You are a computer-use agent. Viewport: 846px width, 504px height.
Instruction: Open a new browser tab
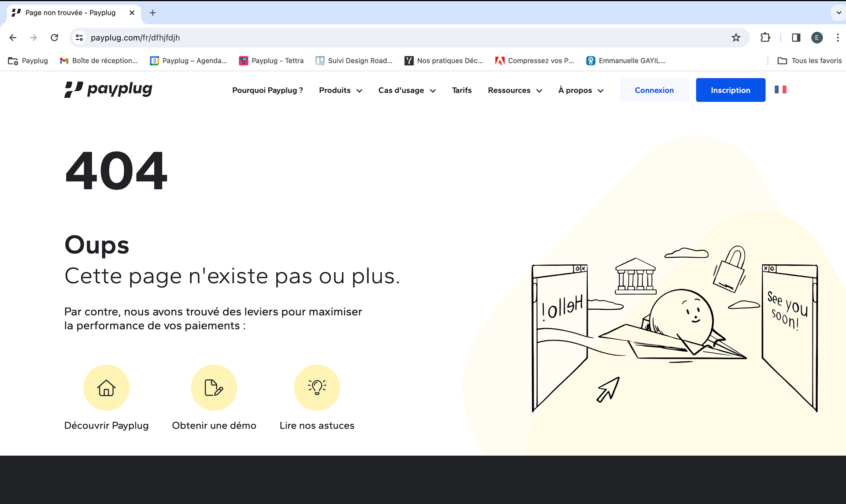point(152,13)
